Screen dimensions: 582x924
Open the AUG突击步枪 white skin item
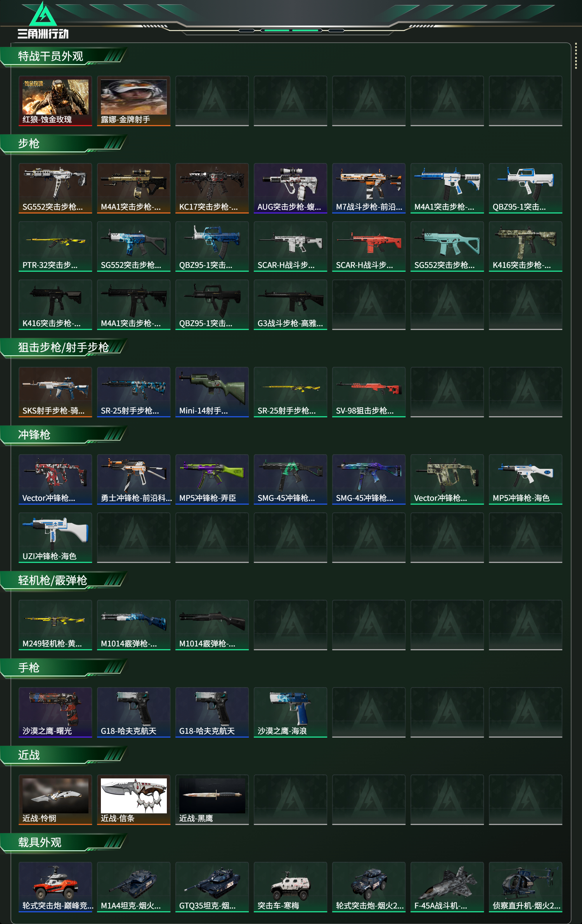(x=291, y=188)
